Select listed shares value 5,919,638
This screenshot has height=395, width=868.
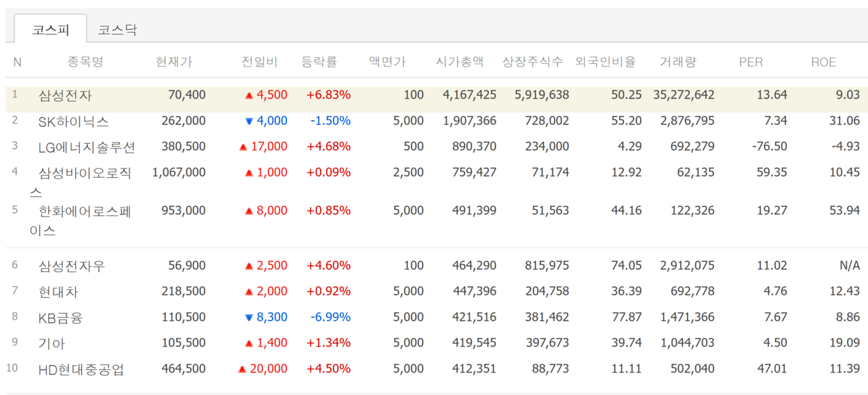coord(542,95)
